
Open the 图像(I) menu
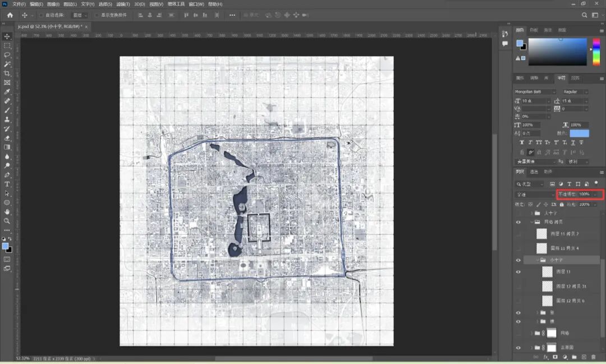click(x=53, y=4)
